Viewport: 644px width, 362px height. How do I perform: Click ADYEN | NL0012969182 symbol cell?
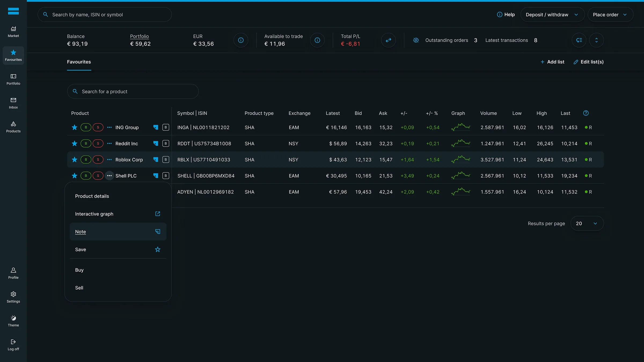pos(206,192)
